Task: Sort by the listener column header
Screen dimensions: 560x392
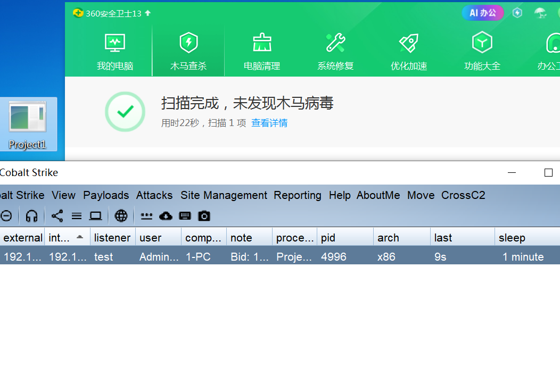Action: click(112, 238)
